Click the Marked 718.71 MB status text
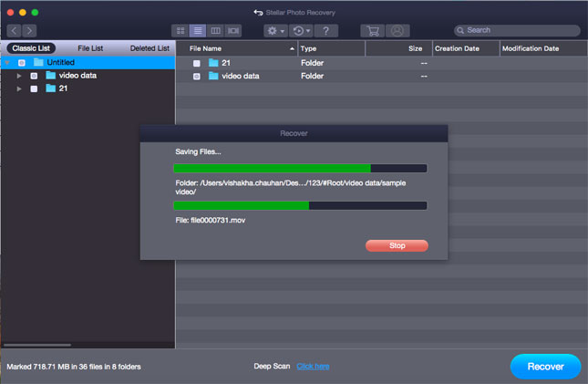The height and width of the screenshot is (384, 588). tap(74, 367)
